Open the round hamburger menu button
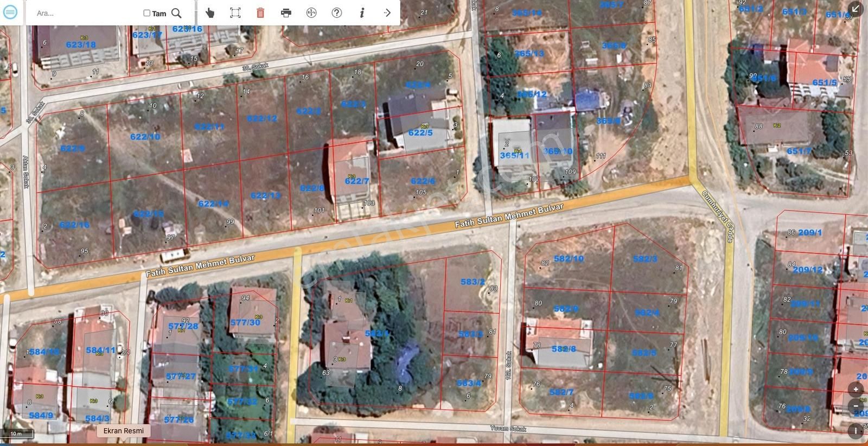The width and height of the screenshot is (868, 446). click(x=10, y=12)
